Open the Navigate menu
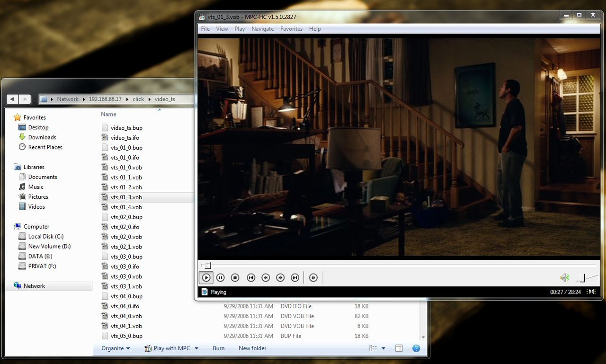This screenshot has height=364, width=606. 262,29
